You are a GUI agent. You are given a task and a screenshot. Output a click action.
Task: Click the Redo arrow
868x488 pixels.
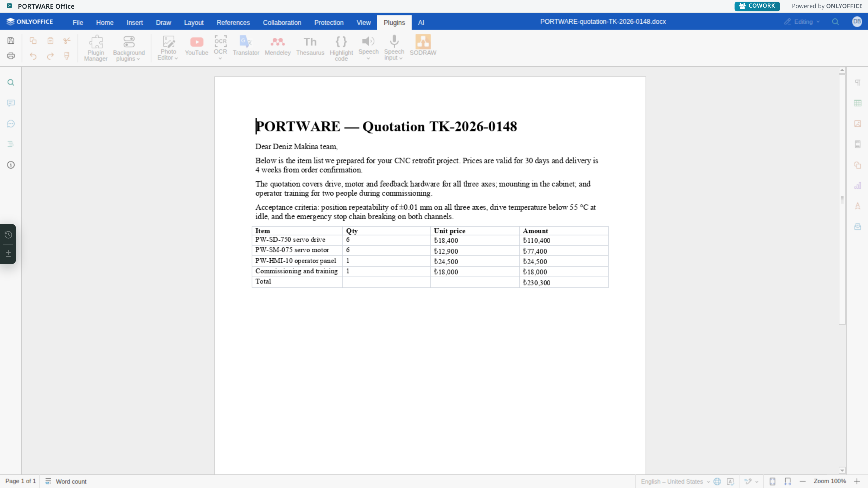point(50,56)
